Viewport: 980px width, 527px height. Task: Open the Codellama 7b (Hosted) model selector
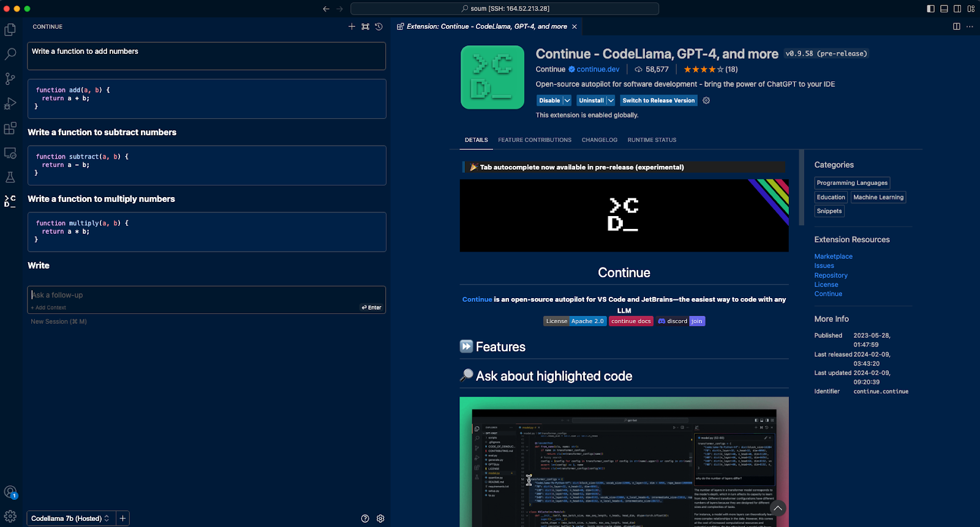(x=70, y=518)
